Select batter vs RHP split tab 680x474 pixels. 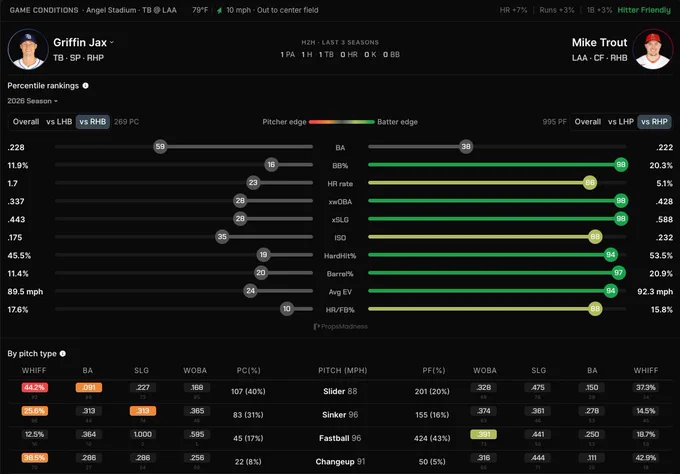click(654, 122)
